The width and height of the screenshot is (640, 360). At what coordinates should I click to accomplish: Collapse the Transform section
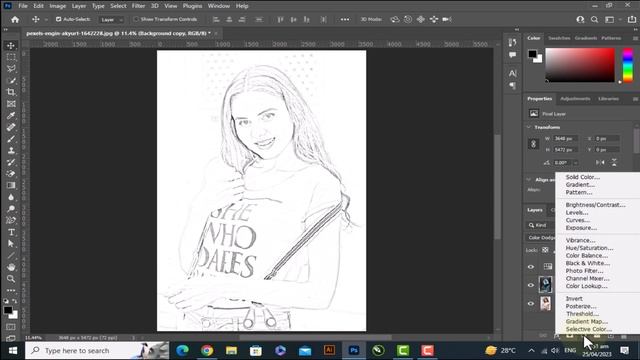[x=529, y=127]
